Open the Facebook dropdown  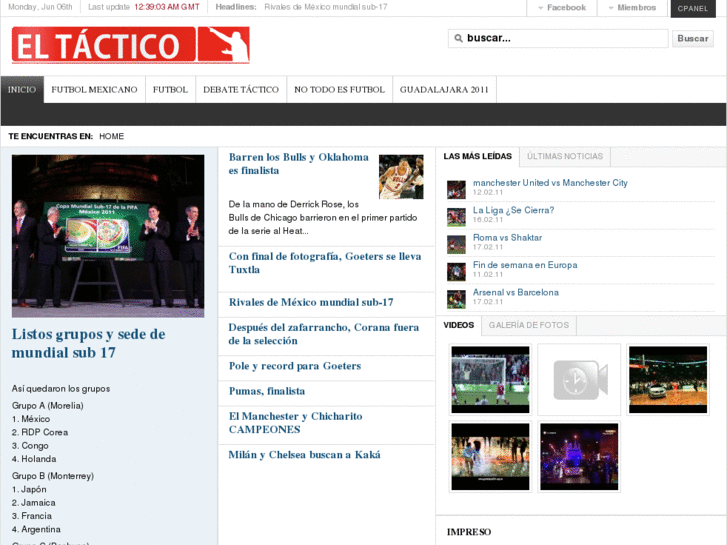(562, 8)
